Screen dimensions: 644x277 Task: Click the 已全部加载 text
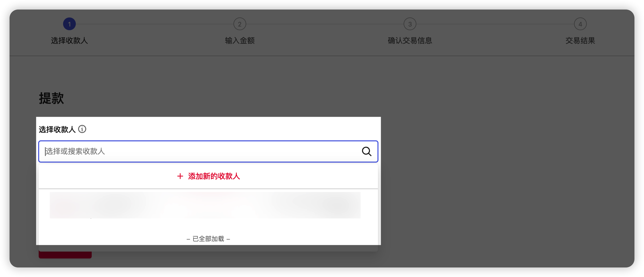click(x=208, y=238)
